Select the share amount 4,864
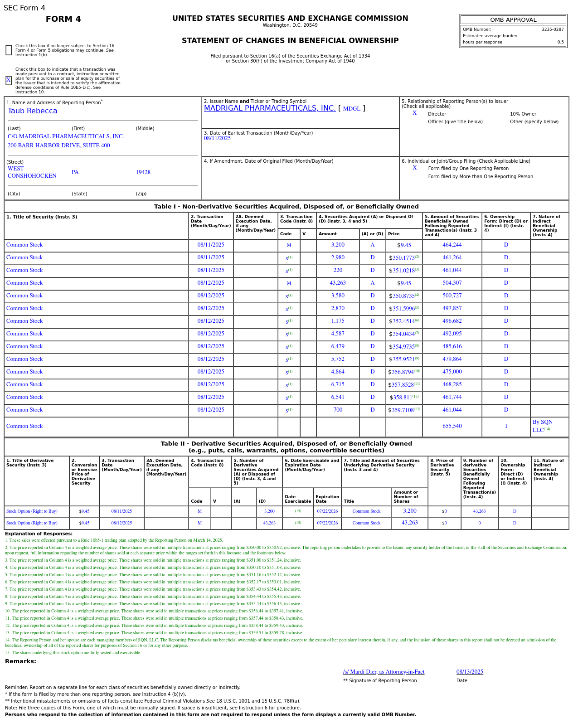Viewport: 573px width, 728px height. 338,372
